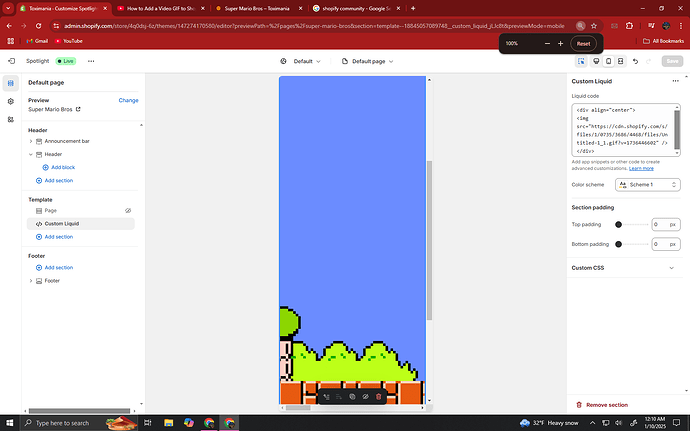Viewport: 690px width, 431px height.
Task: Delete section via preview toolbar trash icon
Action: click(378, 397)
